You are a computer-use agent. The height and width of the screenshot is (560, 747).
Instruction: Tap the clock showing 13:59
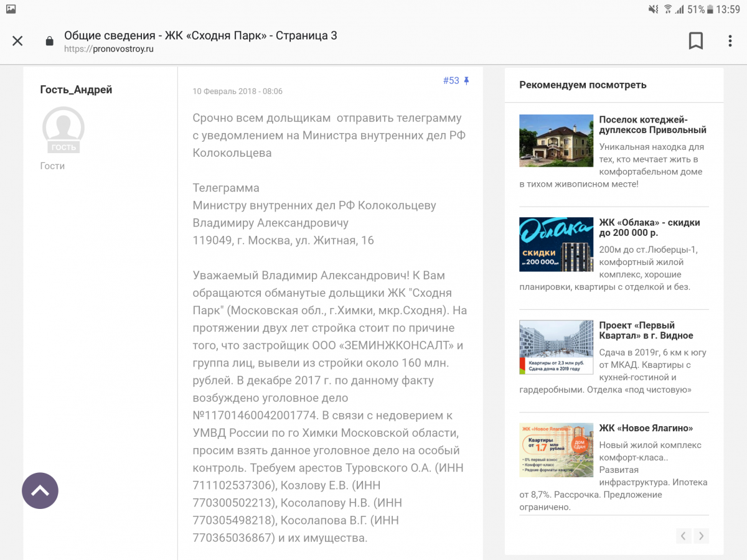click(x=728, y=9)
